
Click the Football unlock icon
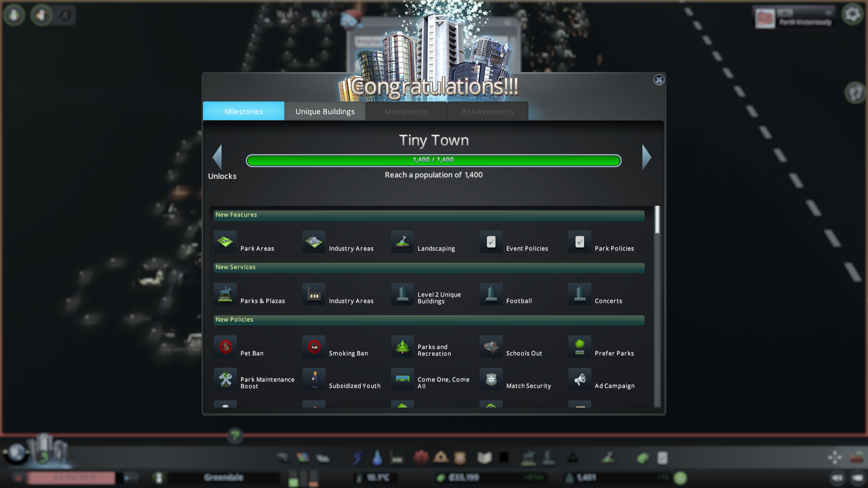click(x=491, y=294)
